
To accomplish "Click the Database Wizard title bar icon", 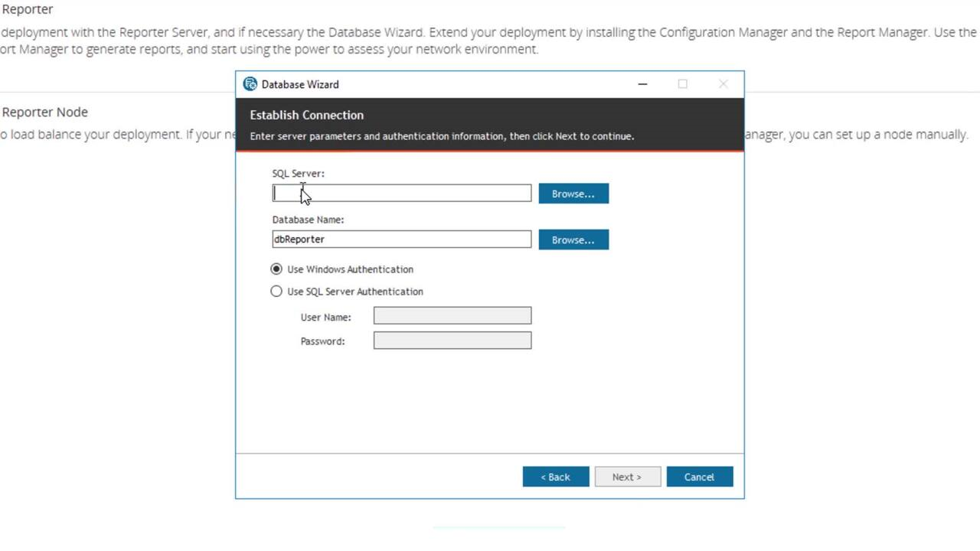I will [x=250, y=84].
